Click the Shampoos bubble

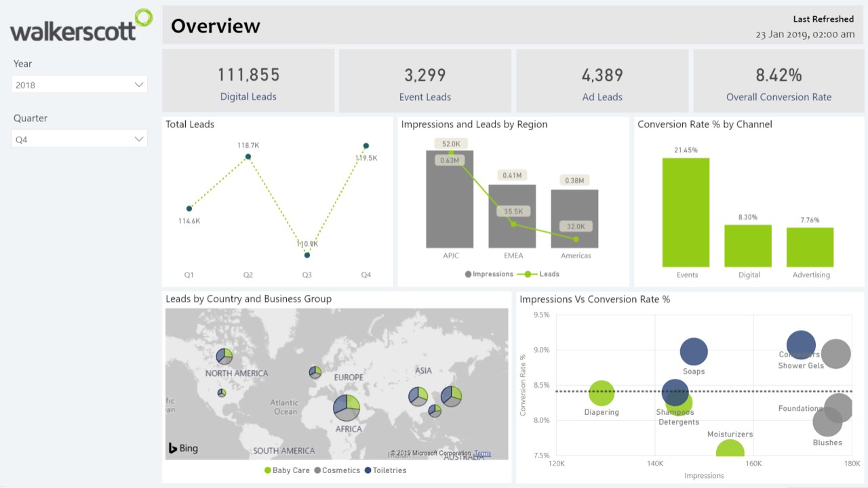point(674,392)
